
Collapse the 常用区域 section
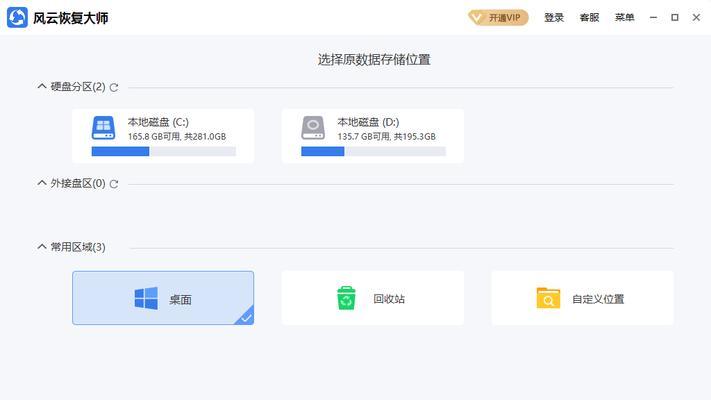(42, 247)
